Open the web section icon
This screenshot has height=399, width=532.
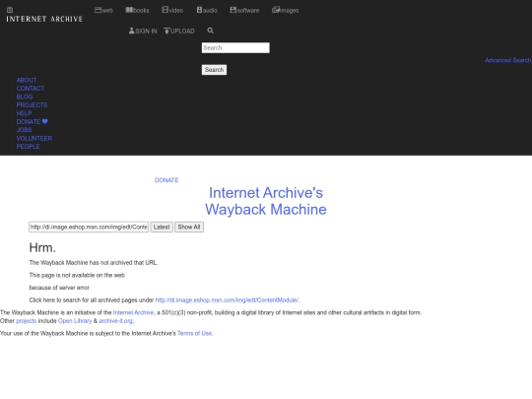coord(99,10)
